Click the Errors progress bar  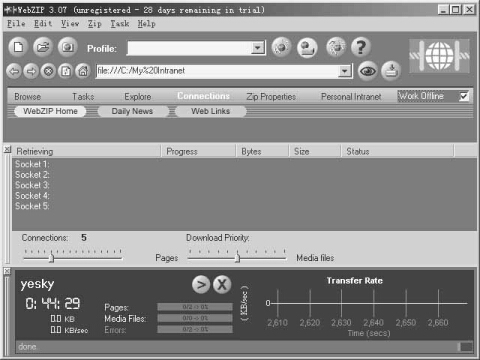195,329
